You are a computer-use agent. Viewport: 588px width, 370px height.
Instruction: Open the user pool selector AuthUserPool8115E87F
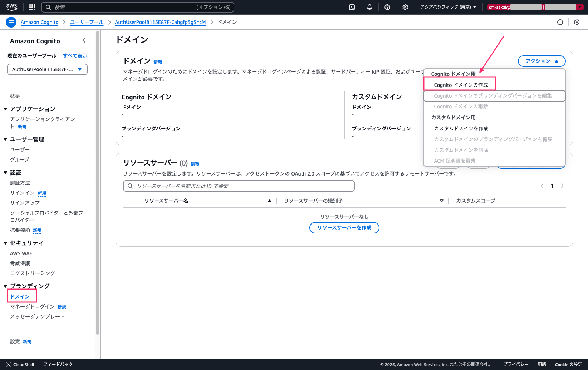(47, 69)
